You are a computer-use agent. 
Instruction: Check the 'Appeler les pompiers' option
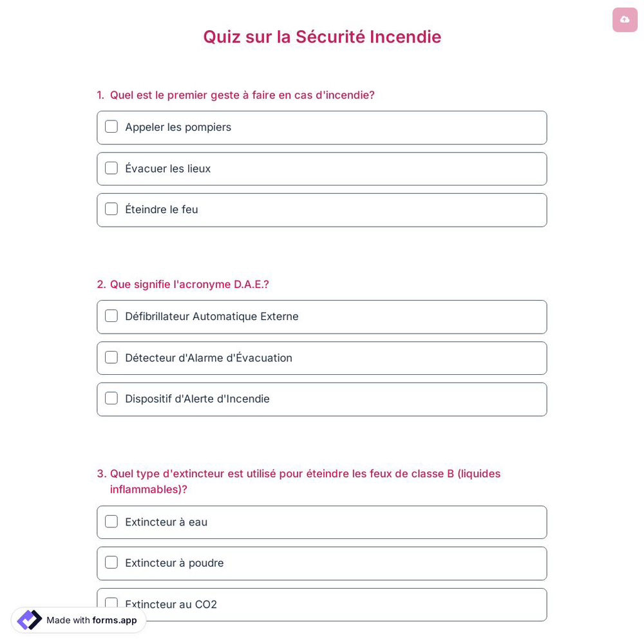click(111, 126)
